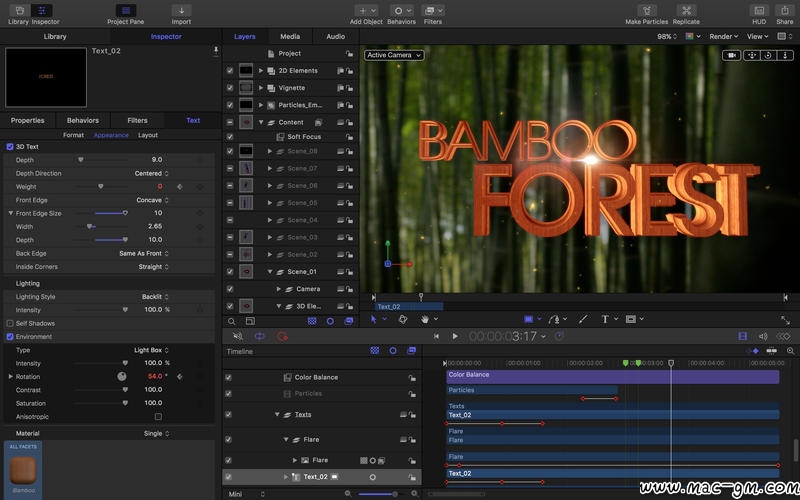Open the Properties tab in Inspector
The width and height of the screenshot is (800, 500).
click(28, 120)
